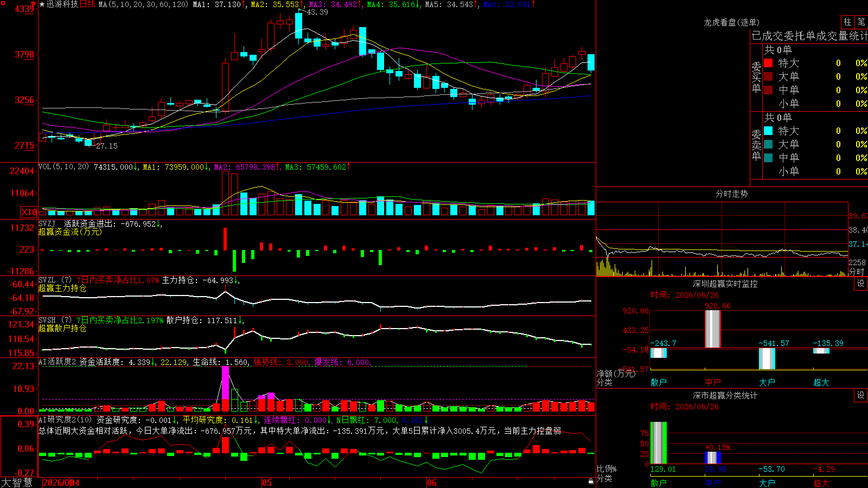
Task: Click the 大户 label under 深市超赢分类统计
Action: (x=767, y=483)
